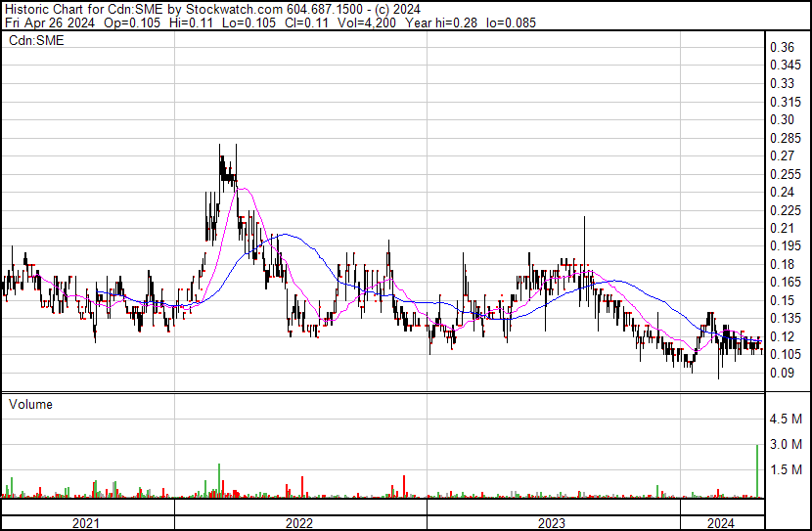
Task: Click the 0.225 price axis label
Action: tap(786, 210)
